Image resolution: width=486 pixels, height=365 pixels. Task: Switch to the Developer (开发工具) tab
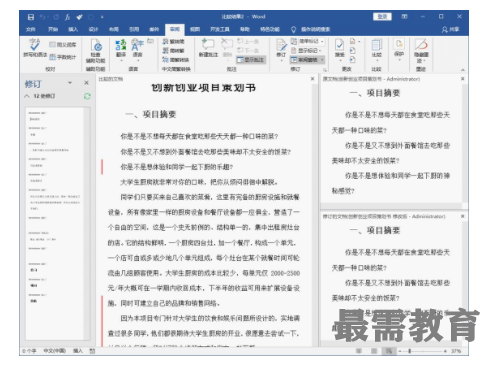(x=220, y=29)
